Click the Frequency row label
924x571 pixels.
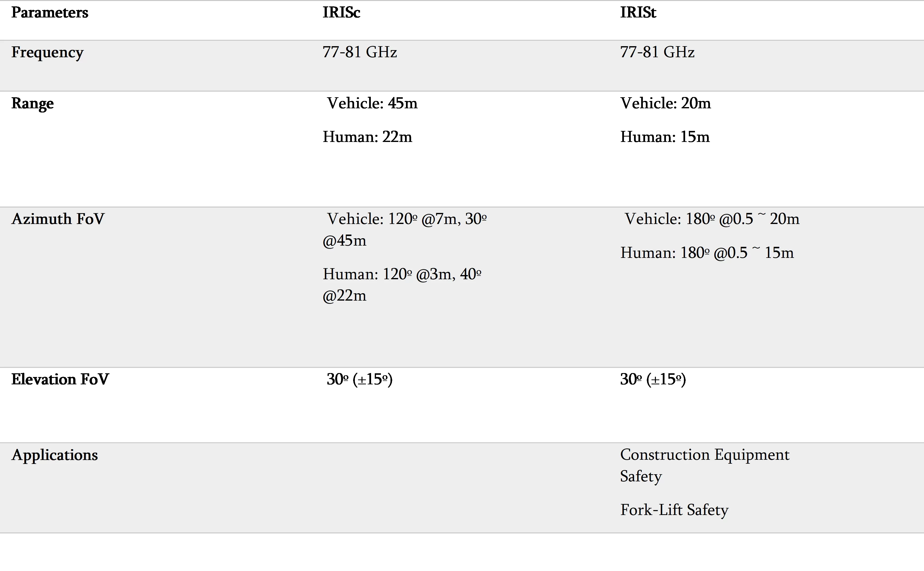point(47,52)
